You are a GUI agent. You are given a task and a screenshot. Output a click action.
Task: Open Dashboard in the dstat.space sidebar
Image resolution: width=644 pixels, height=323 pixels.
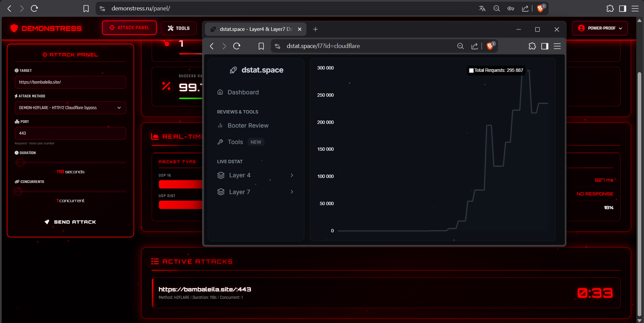pos(243,92)
